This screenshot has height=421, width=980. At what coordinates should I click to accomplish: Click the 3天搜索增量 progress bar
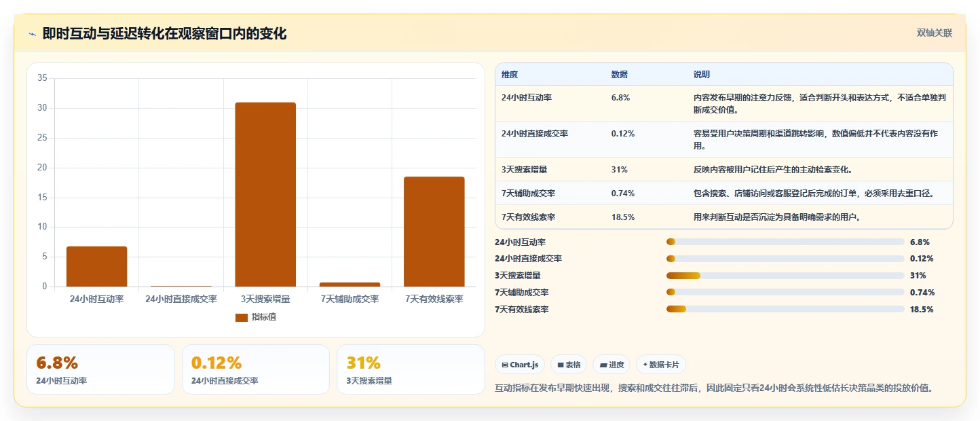[x=785, y=276]
